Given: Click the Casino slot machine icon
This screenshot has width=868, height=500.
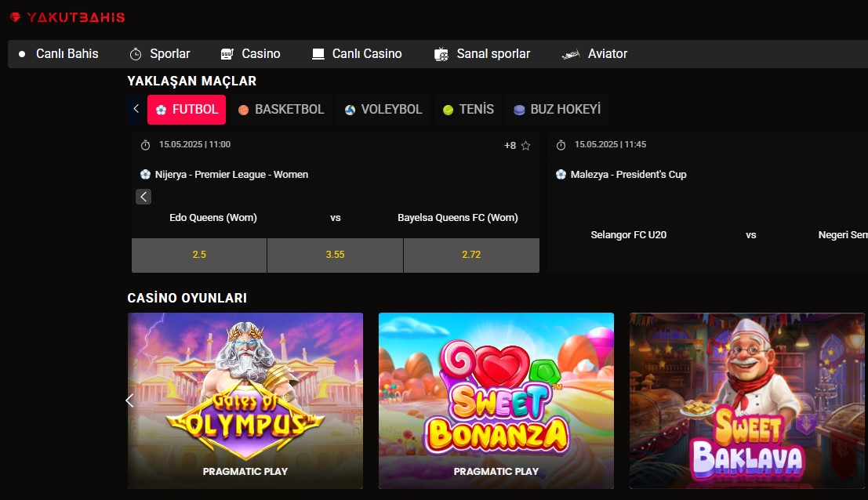Looking at the screenshot, I should (227, 54).
